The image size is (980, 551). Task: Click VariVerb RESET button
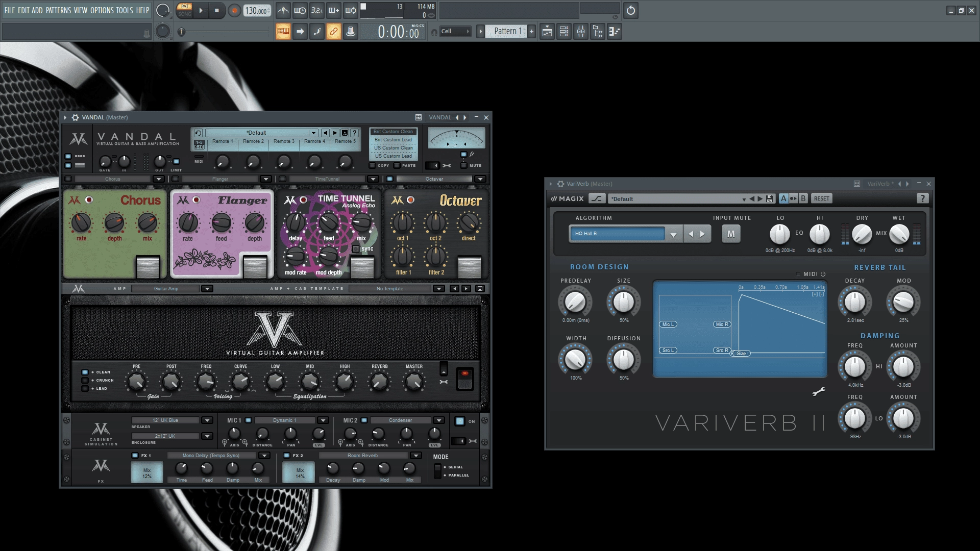(821, 198)
